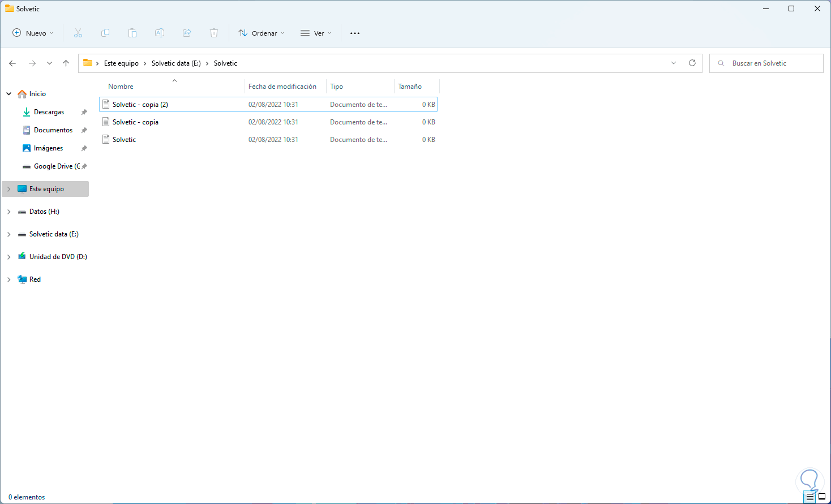The width and height of the screenshot is (831, 504).
Task: Collapse the Inicio tree node
Action: (x=9, y=94)
